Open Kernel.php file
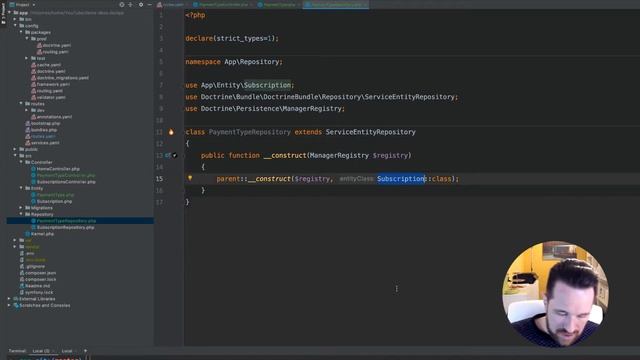 click(x=42, y=234)
